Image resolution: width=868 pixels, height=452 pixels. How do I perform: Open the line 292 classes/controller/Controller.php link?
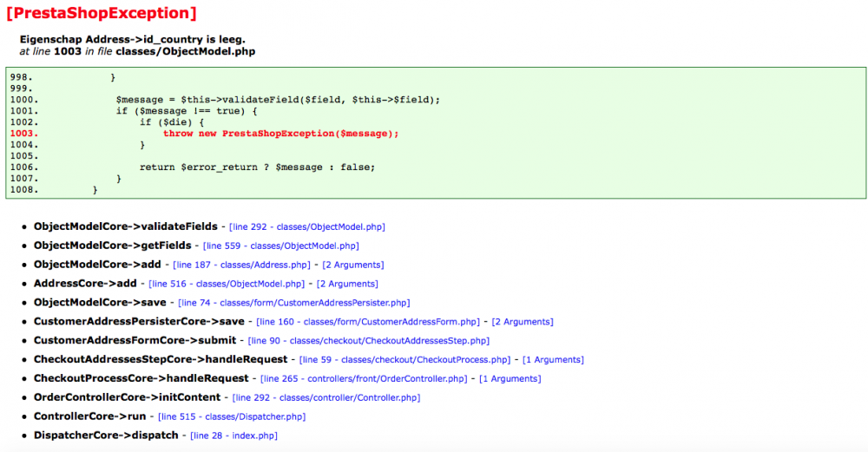pos(326,398)
